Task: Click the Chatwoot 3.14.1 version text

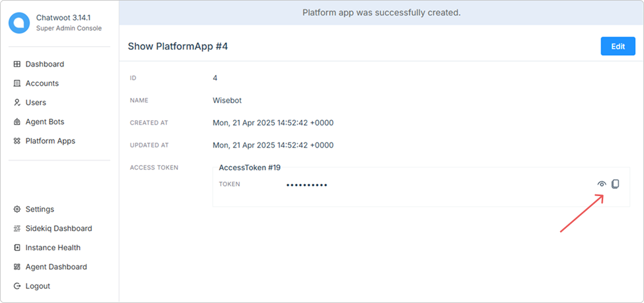Action: point(63,18)
